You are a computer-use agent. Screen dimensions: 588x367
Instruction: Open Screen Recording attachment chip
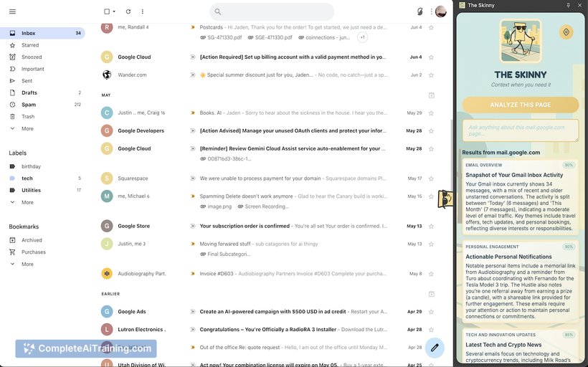(263, 206)
